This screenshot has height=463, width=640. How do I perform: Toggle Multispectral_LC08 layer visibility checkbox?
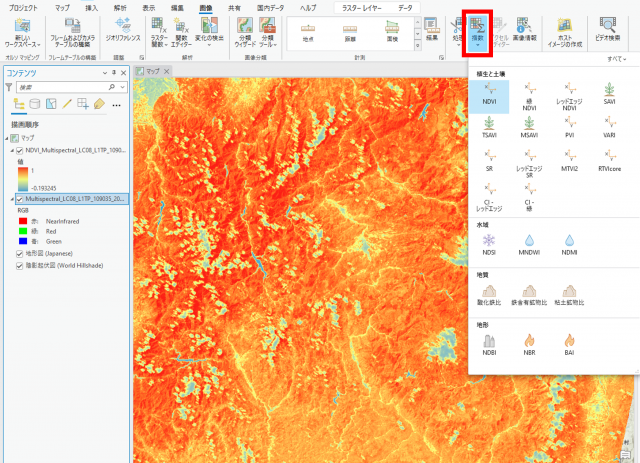19,199
